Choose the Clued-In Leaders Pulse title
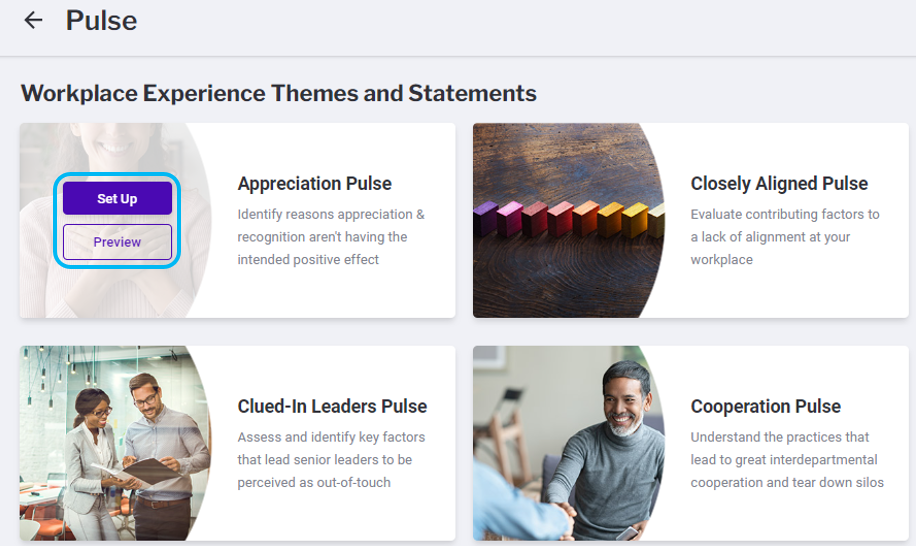The width and height of the screenshot is (916, 546). tap(332, 407)
